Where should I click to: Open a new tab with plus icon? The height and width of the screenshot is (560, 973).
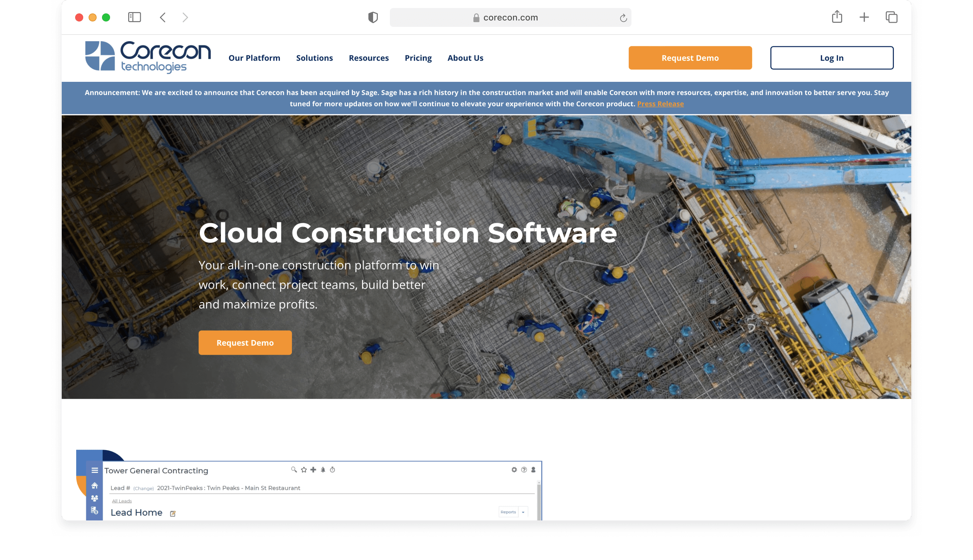point(864,17)
